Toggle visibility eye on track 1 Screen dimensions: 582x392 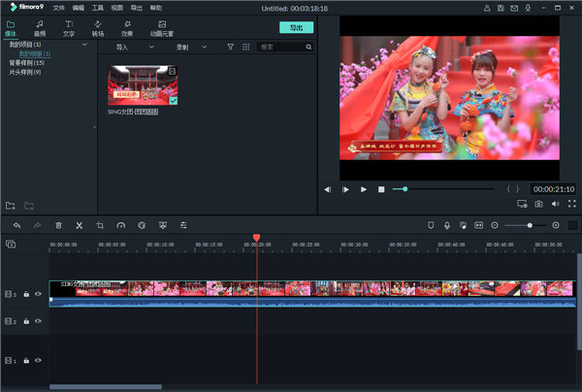click(39, 361)
